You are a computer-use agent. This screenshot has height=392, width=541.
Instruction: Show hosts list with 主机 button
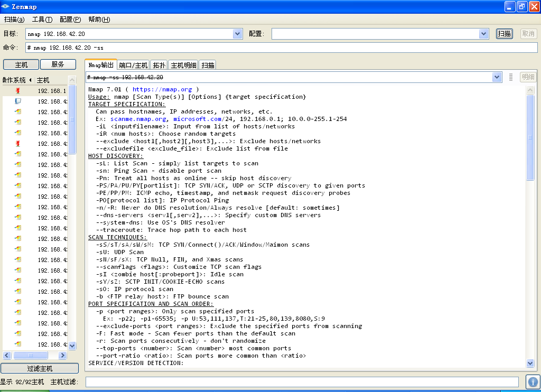pyautogui.click(x=21, y=64)
